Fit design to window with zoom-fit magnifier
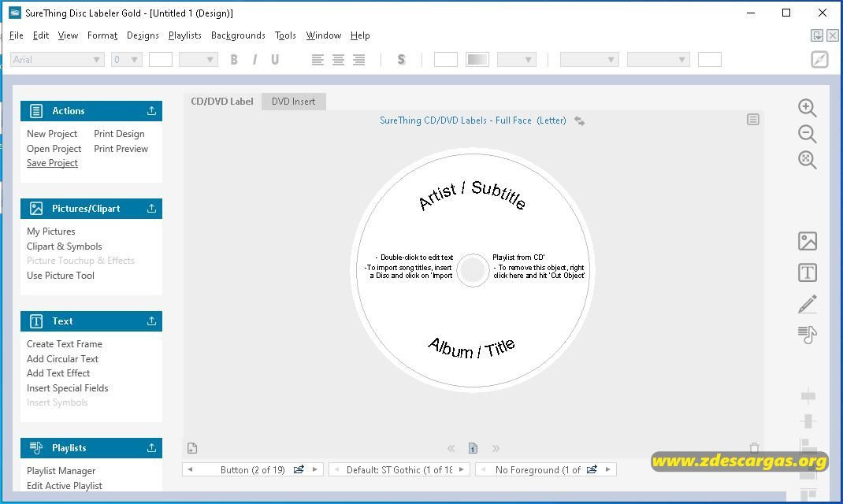This screenshot has width=843, height=504. click(x=807, y=160)
